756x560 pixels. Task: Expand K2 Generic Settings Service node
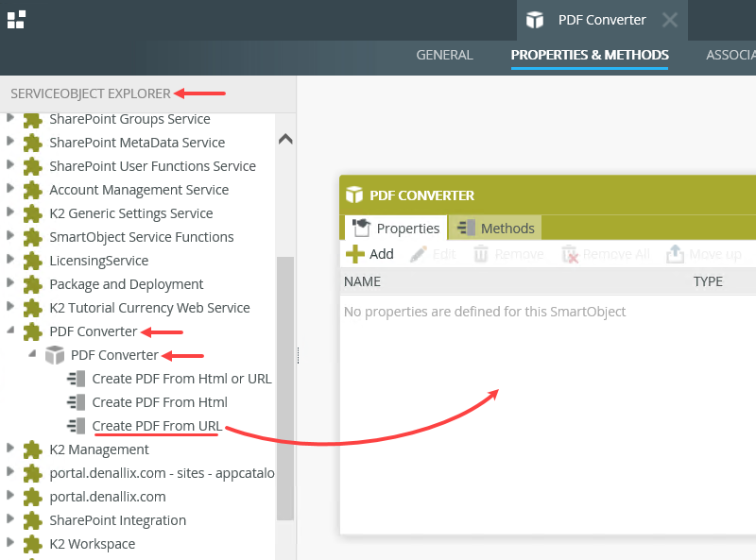(10, 212)
